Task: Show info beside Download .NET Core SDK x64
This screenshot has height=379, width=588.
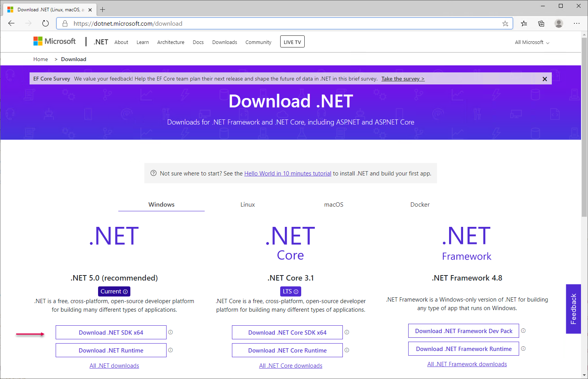Action: (x=347, y=332)
